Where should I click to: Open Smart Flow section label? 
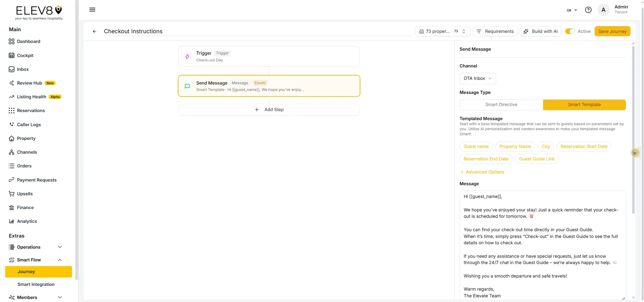click(x=29, y=260)
